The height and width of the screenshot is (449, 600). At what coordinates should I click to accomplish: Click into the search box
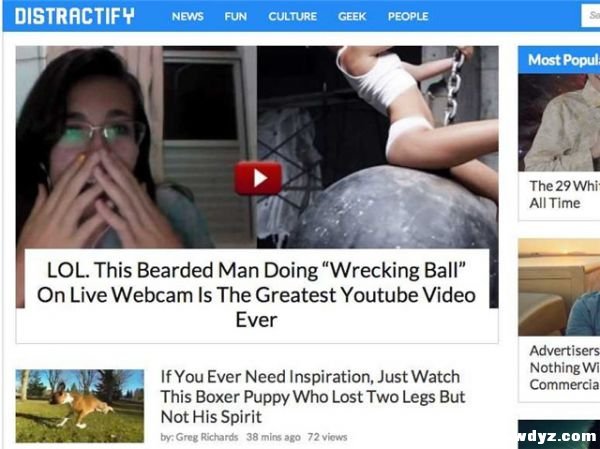[x=590, y=16]
